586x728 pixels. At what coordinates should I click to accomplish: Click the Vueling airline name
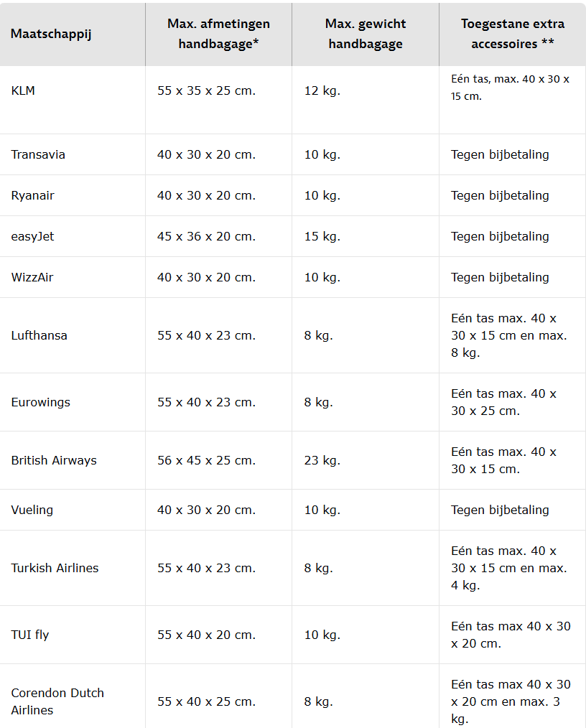tap(32, 510)
